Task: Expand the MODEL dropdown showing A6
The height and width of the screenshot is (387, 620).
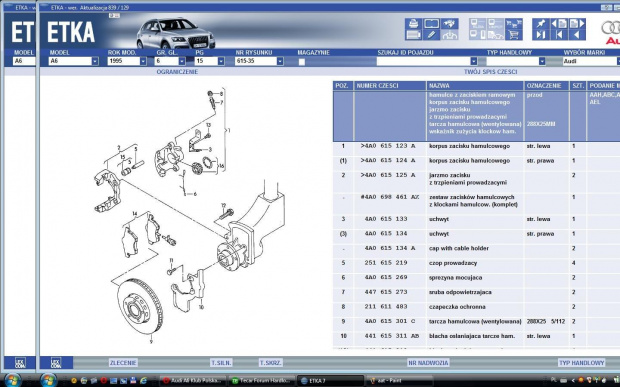Action: 95,61
